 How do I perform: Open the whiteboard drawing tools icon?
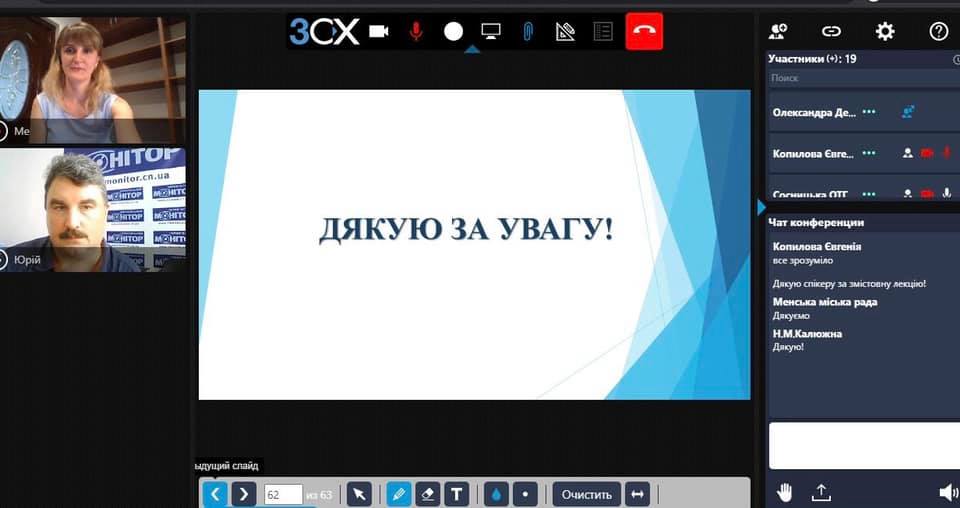tap(565, 31)
